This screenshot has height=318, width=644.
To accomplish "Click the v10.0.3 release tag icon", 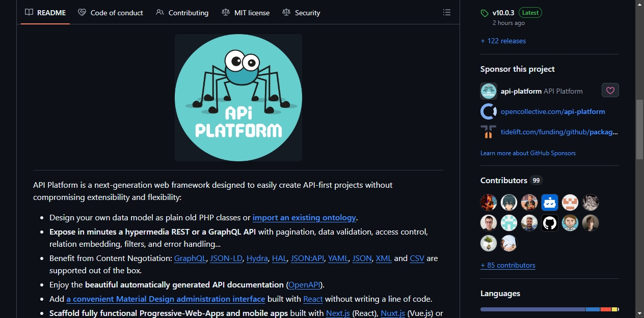I will pyautogui.click(x=485, y=13).
